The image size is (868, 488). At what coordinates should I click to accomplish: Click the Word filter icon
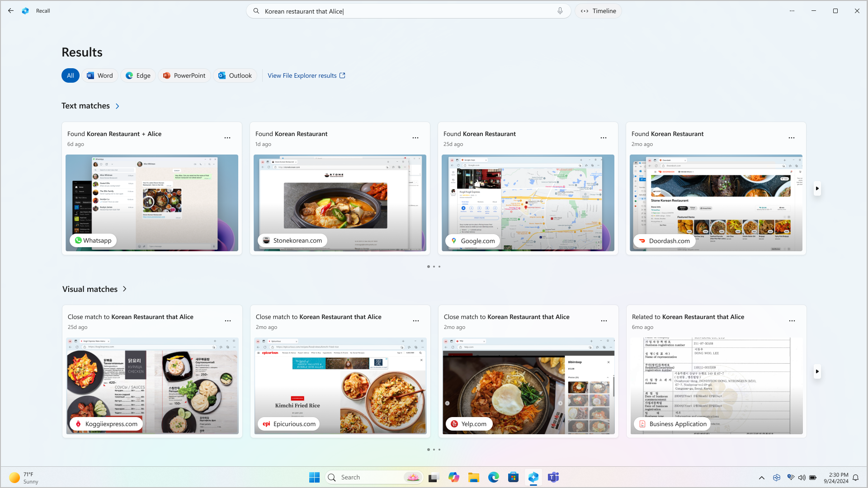coord(99,75)
